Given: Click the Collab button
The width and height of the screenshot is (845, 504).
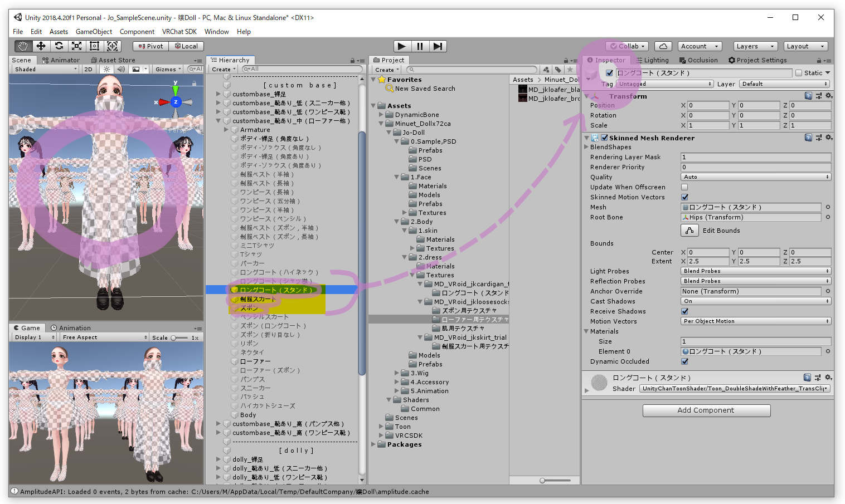Looking at the screenshot, I should tap(627, 46).
